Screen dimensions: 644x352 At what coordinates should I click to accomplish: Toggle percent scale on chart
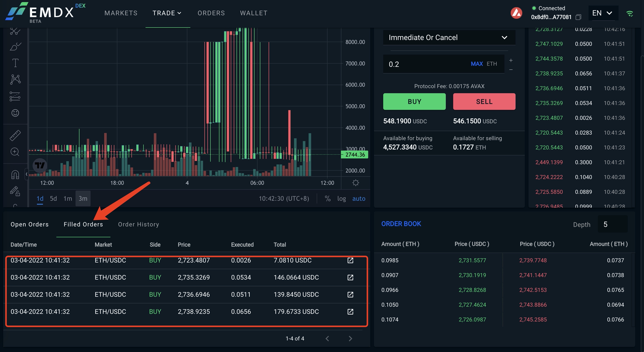click(x=328, y=198)
